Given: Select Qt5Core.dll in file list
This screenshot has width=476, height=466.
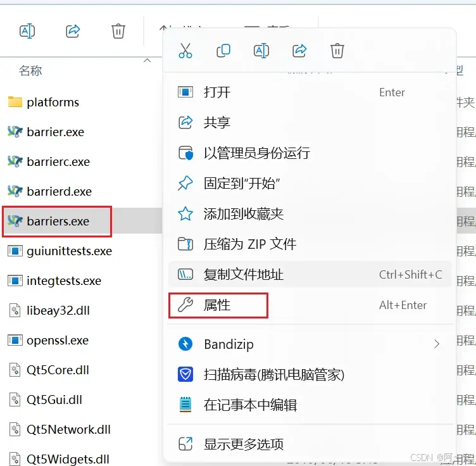Looking at the screenshot, I should coord(58,370).
